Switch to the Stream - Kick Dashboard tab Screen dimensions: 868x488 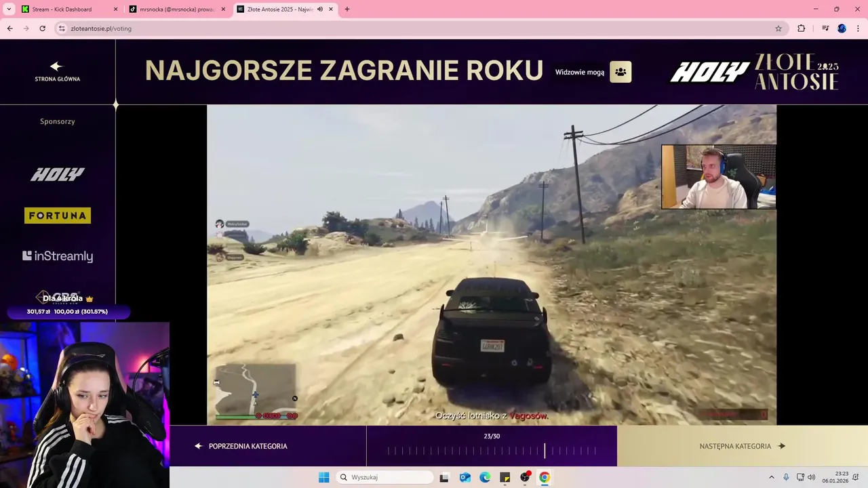coord(70,9)
